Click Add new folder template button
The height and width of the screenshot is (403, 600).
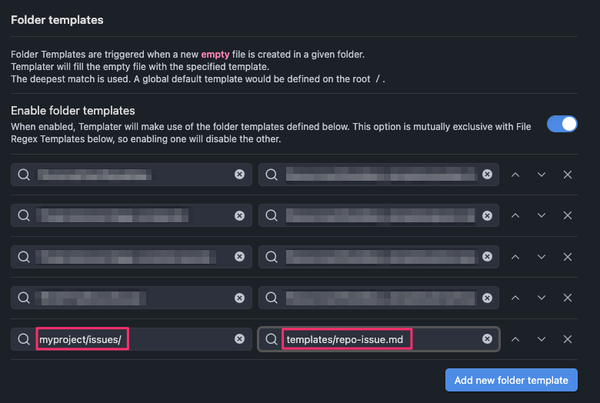(x=511, y=380)
